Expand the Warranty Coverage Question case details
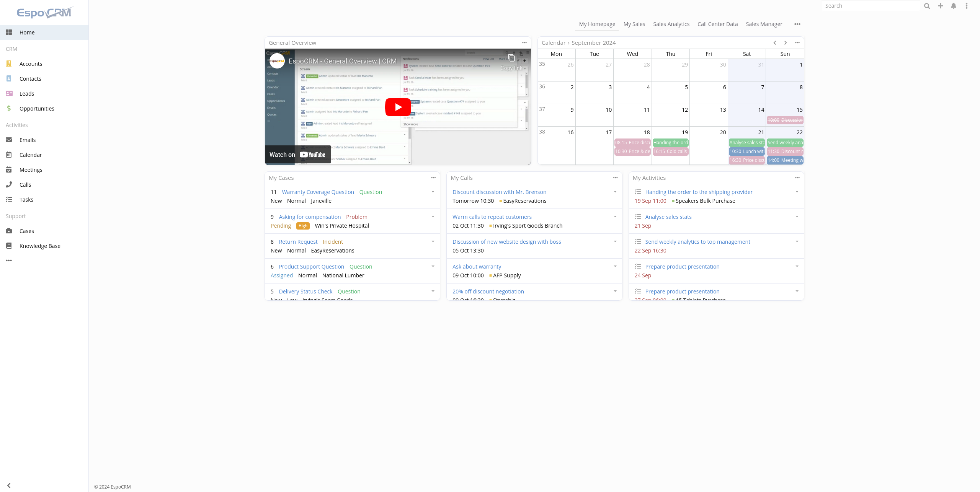This screenshot has height=492, width=980. click(433, 192)
